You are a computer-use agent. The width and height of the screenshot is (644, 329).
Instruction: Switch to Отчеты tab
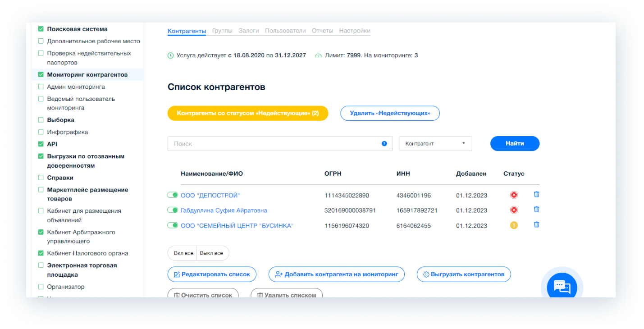click(x=322, y=31)
